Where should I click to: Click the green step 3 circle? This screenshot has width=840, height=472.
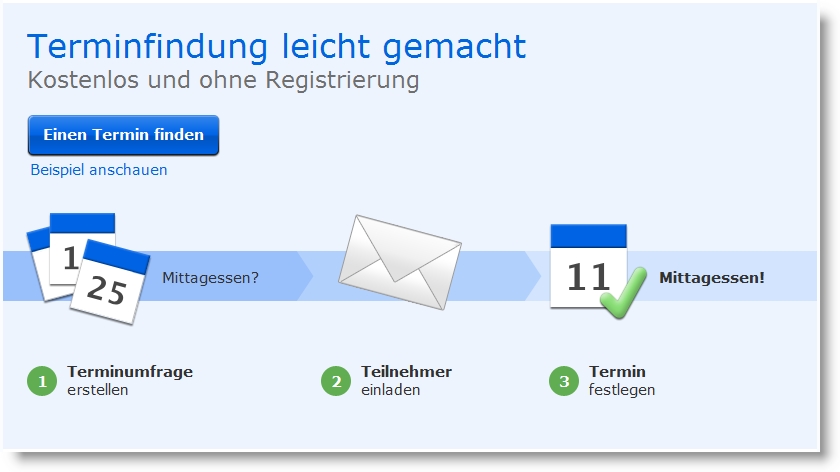click(x=564, y=381)
